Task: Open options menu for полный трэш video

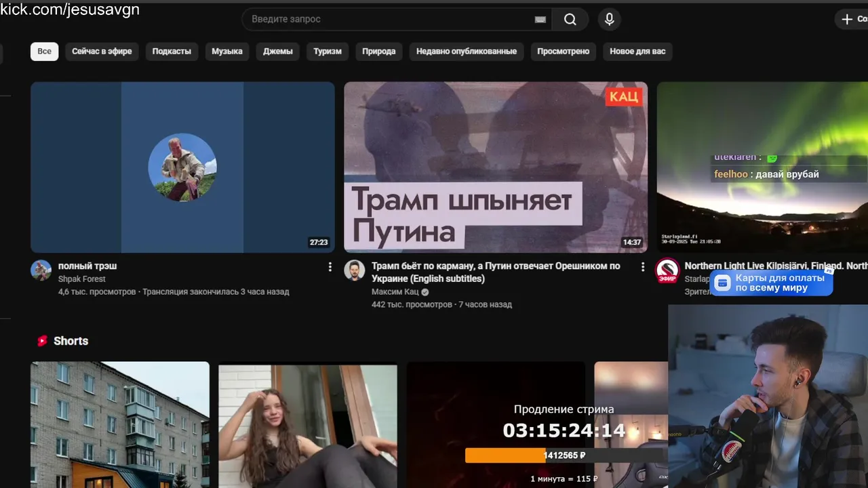Action: point(330,267)
